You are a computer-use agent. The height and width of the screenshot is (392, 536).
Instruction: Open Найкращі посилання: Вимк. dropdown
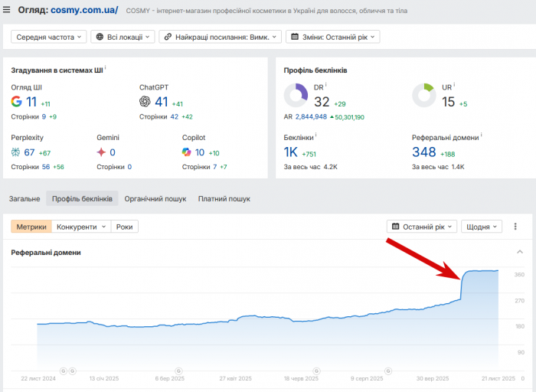[221, 37]
